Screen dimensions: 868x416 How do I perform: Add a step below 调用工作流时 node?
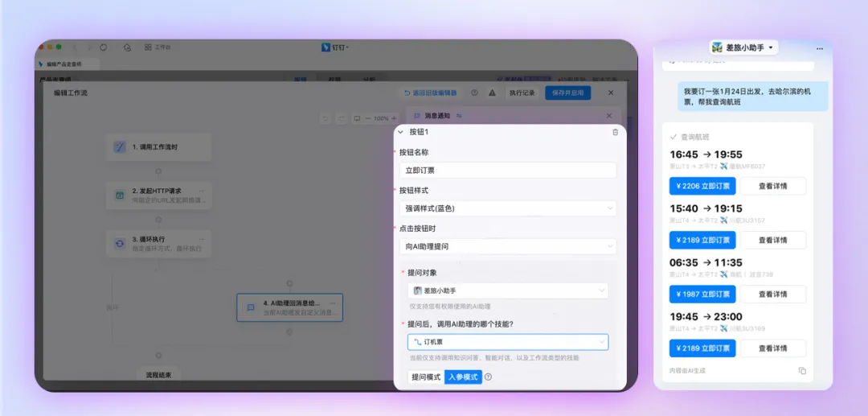click(x=158, y=171)
